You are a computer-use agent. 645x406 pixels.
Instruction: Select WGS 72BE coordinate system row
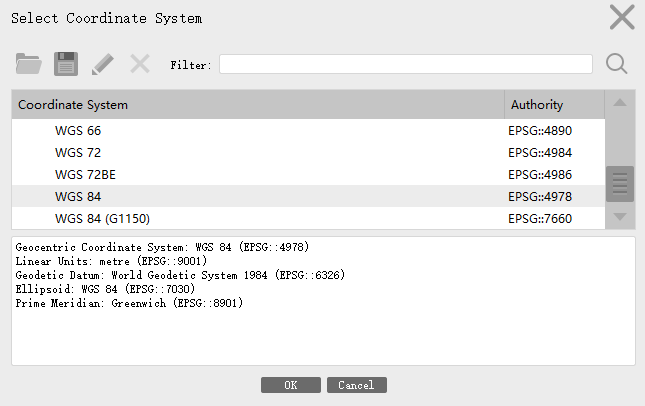coord(308,174)
